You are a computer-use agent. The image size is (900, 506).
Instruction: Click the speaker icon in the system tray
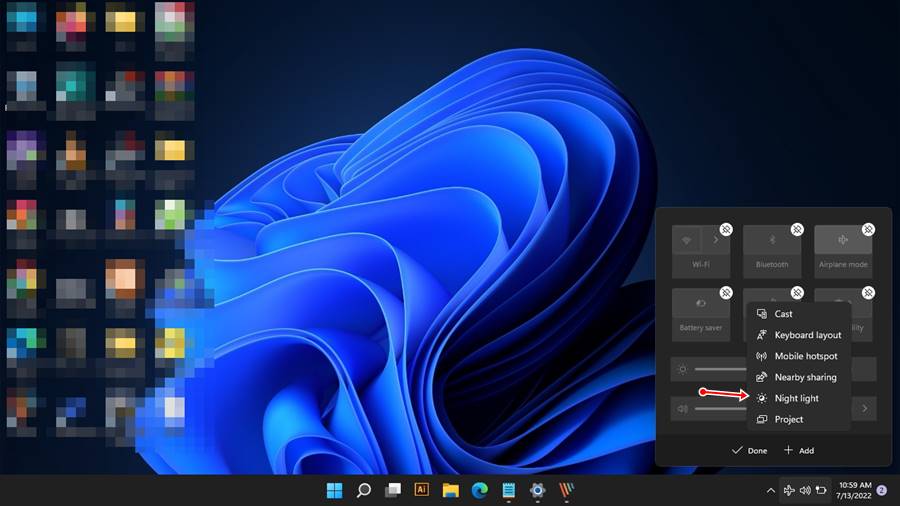point(805,491)
